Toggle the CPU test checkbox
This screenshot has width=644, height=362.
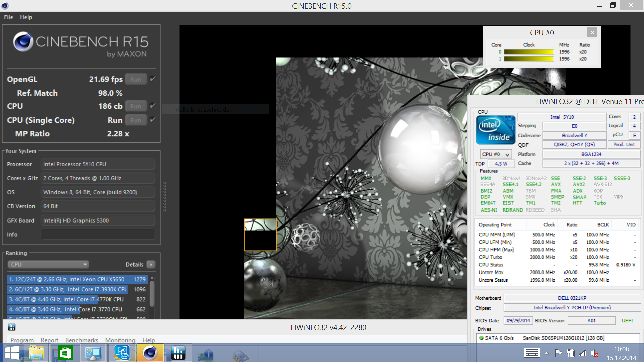(153, 106)
